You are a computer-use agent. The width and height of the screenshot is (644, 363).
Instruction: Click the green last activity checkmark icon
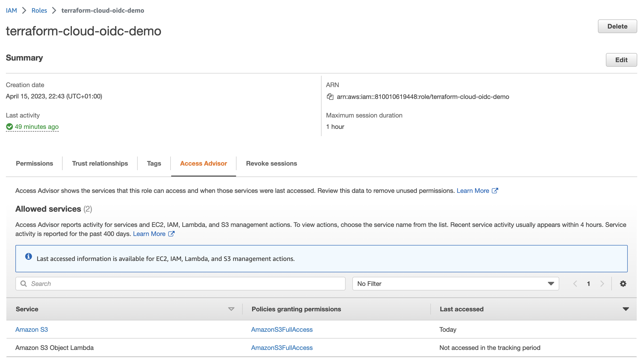click(x=10, y=127)
